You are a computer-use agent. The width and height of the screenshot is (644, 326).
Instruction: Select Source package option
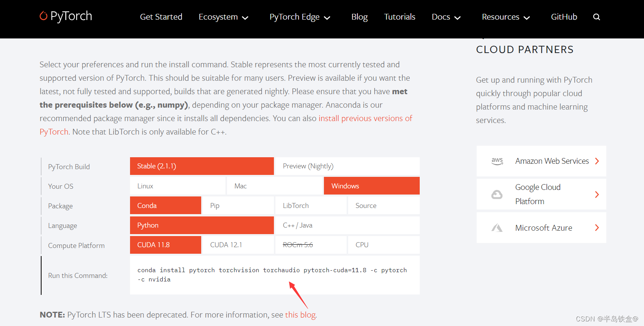pos(384,205)
